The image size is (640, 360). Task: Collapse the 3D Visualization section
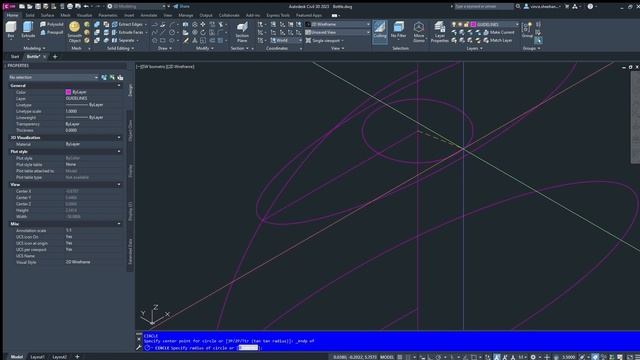point(119,138)
